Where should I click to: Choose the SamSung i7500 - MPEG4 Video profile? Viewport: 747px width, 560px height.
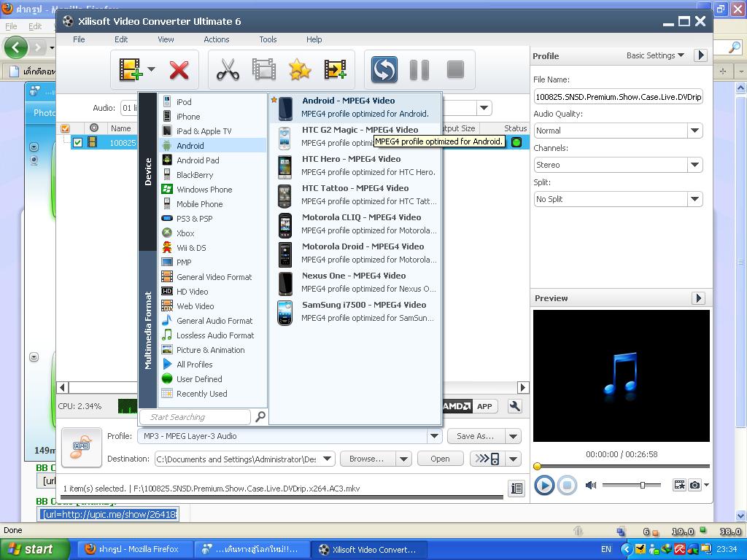[355, 311]
